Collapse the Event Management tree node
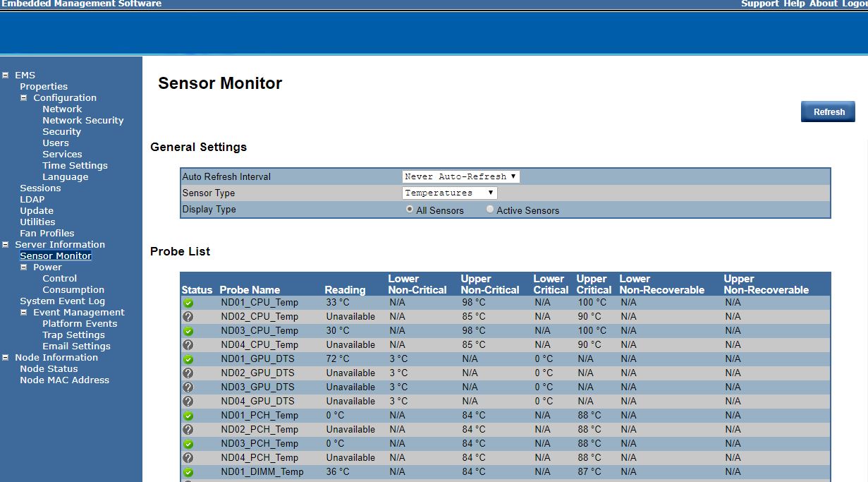The width and height of the screenshot is (868, 482). [24, 313]
